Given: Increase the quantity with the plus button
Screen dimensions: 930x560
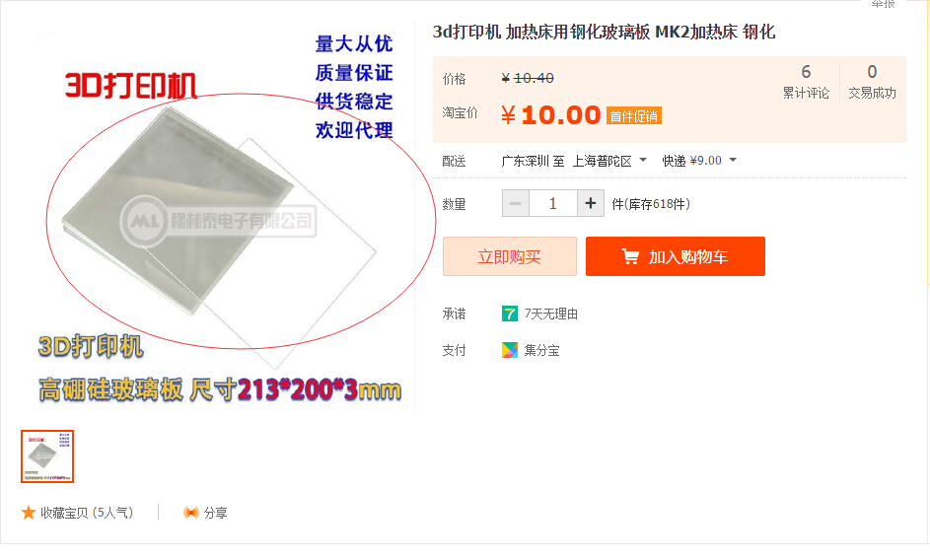Looking at the screenshot, I should point(591,203).
